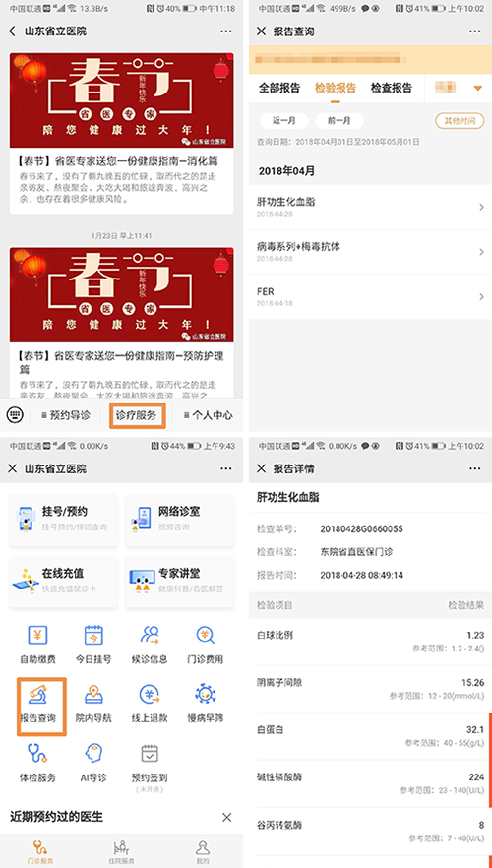
Task: Go back from 山东省立医院 chat header
Action: click(12, 31)
